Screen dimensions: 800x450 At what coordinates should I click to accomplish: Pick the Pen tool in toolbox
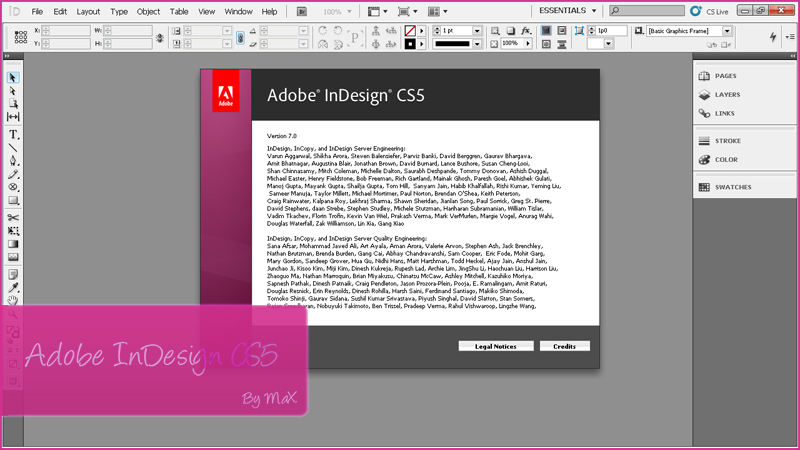click(x=13, y=161)
